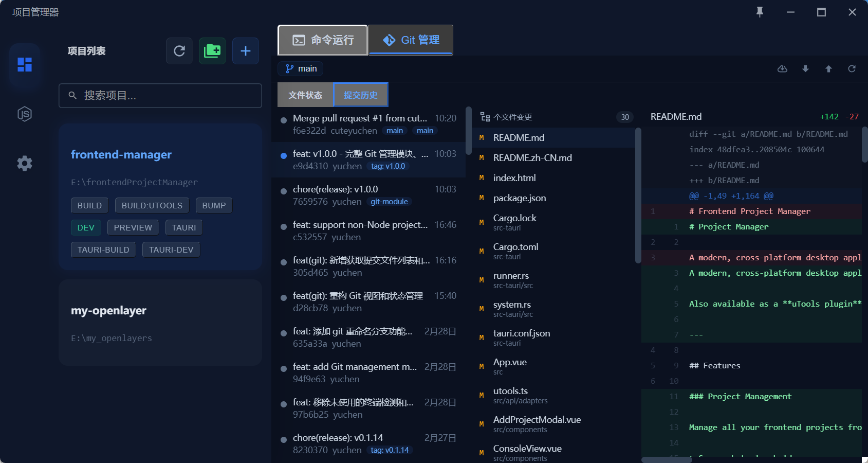This screenshot has height=463, width=868.
Task: Click the plus icon to add project
Action: [x=245, y=51]
